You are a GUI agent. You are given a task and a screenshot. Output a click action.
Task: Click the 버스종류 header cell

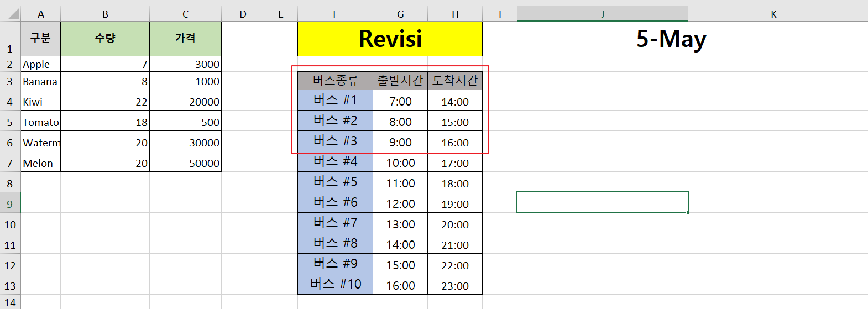[x=335, y=81]
